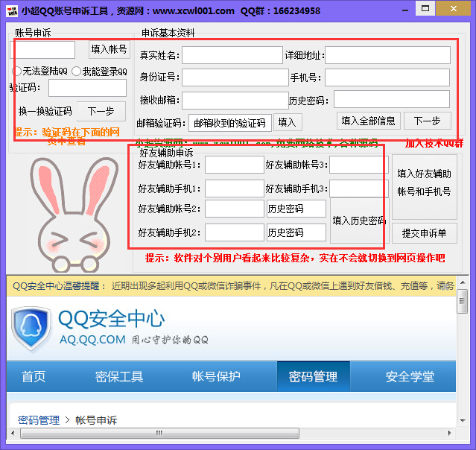This screenshot has height=450, width=476.
Task: Click 下一步 in the 帐号申诉 section
Action: [101, 111]
